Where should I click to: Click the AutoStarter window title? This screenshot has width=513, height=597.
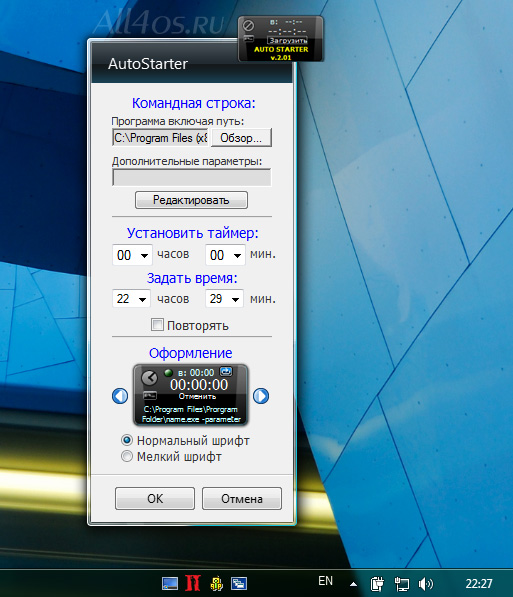[x=148, y=64]
